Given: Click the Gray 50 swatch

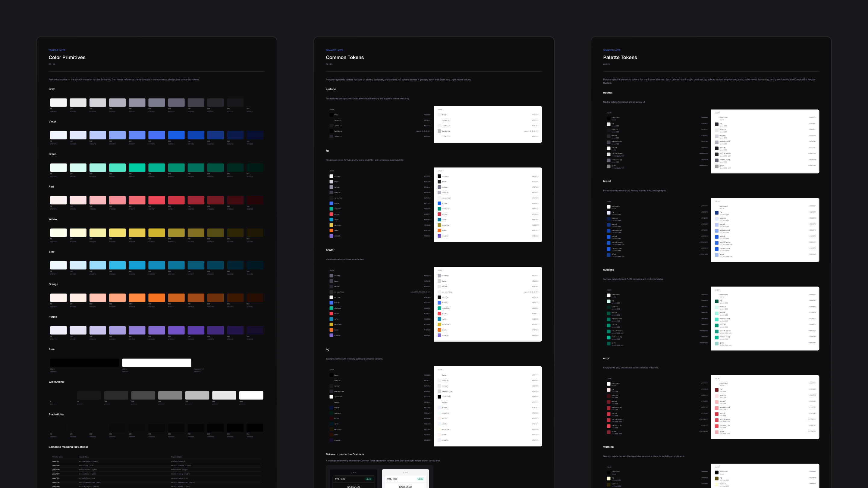Looking at the screenshot, I should 58,102.
